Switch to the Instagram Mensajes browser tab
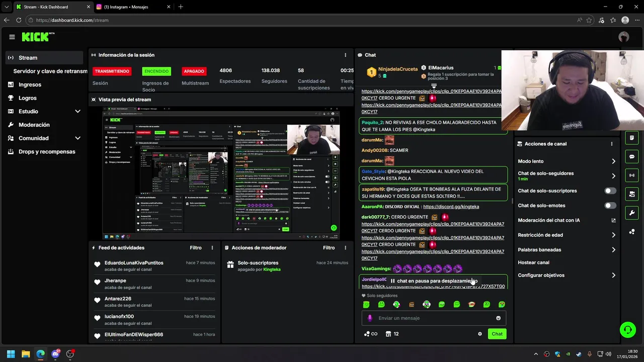The height and width of the screenshot is (362, 644). 132,7
